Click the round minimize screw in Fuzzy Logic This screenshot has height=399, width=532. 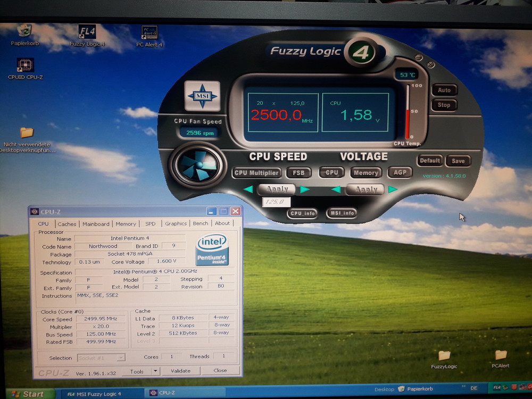[419, 57]
